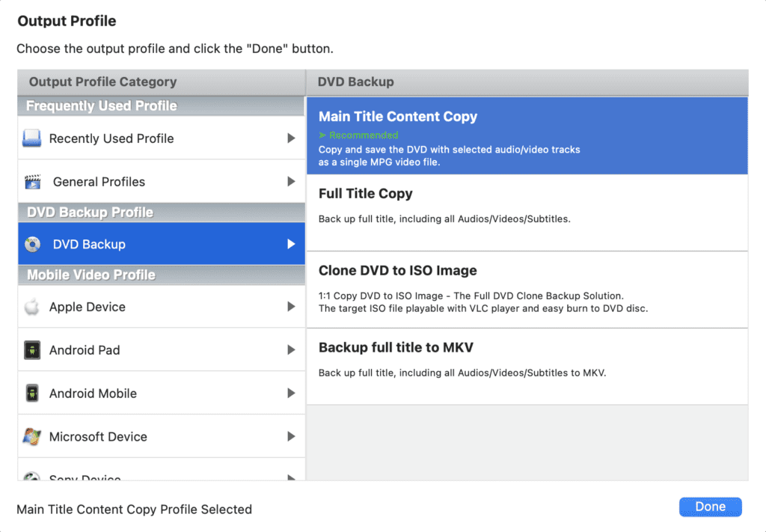Click the DVD Backup disc icon
The width and height of the screenshot is (766, 532).
tap(33, 244)
